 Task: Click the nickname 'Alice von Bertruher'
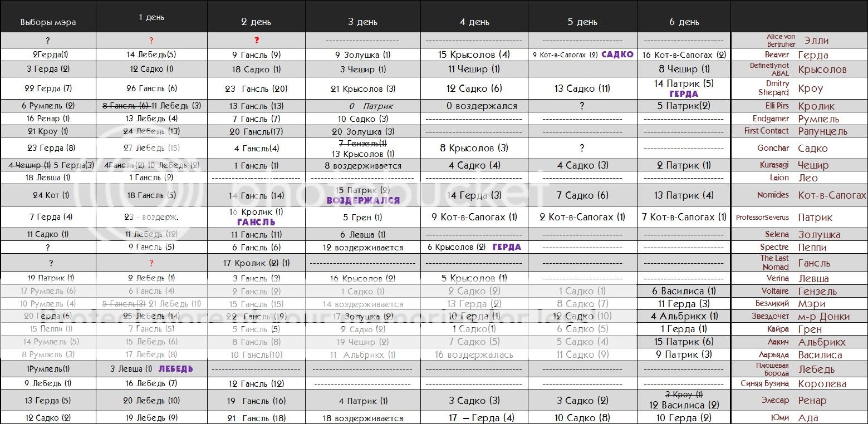pyautogui.click(x=781, y=40)
